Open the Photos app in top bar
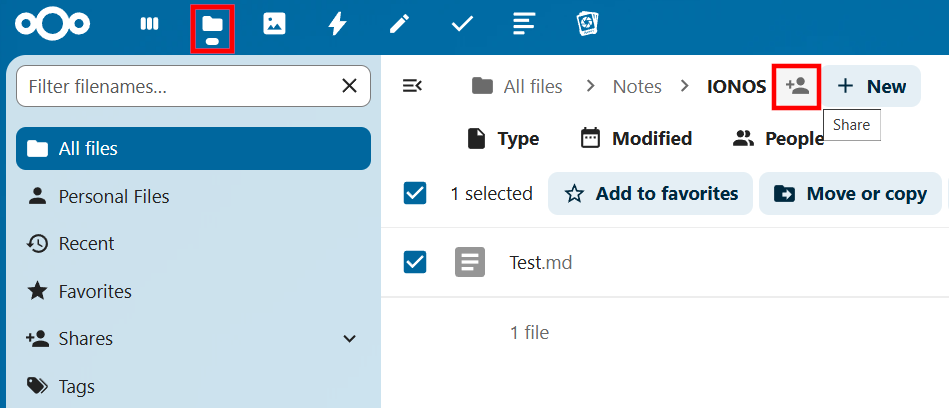 click(274, 24)
